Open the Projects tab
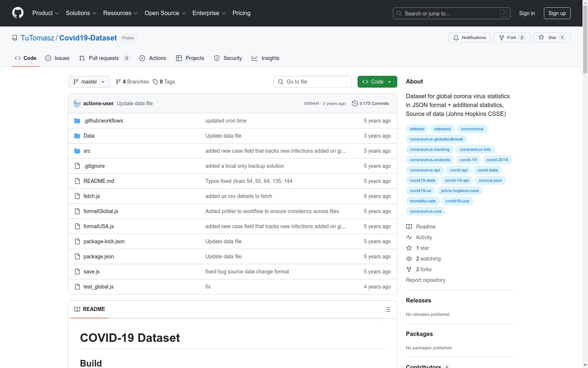588x368 pixels. [x=190, y=58]
